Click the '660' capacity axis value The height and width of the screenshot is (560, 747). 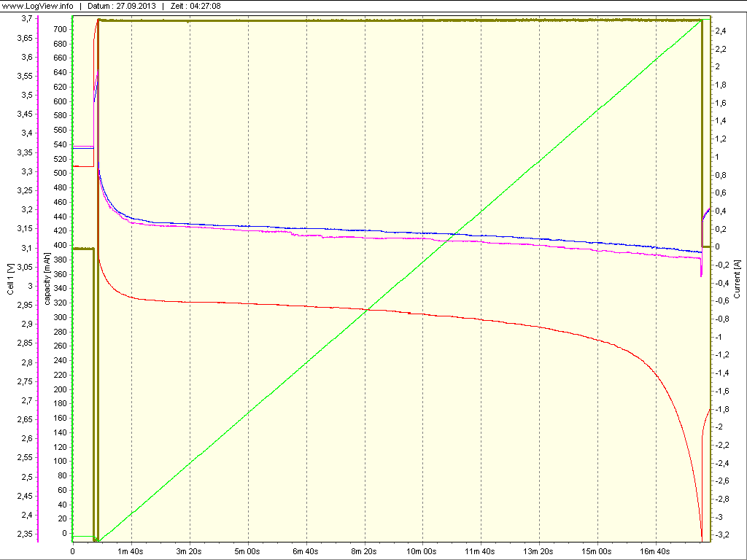coord(60,58)
